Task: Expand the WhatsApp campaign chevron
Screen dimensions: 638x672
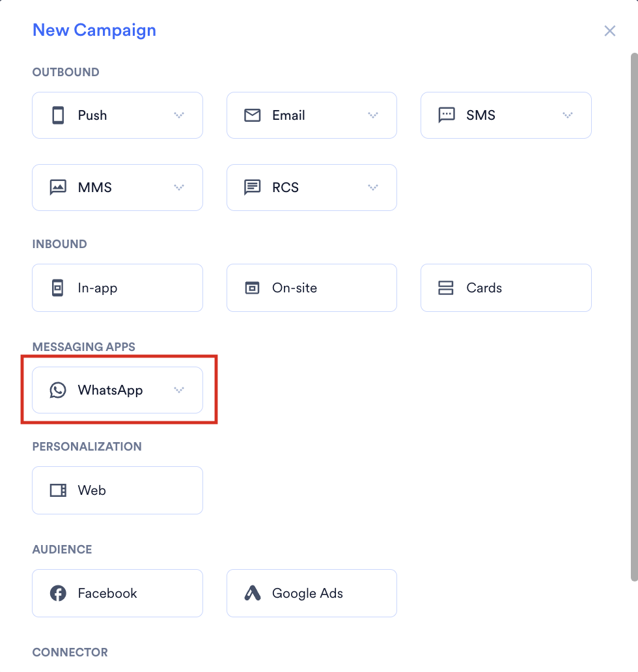Action: click(179, 389)
